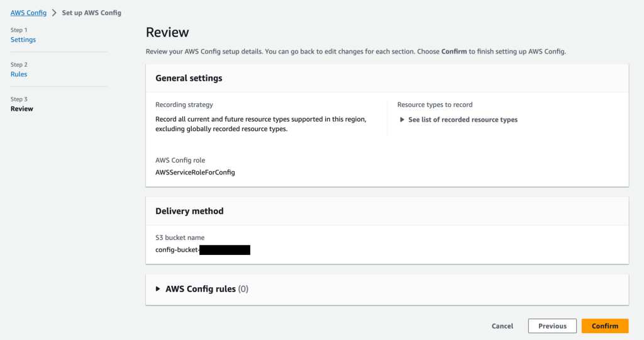Click the General settings header

pyautogui.click(x=189, y=78)
